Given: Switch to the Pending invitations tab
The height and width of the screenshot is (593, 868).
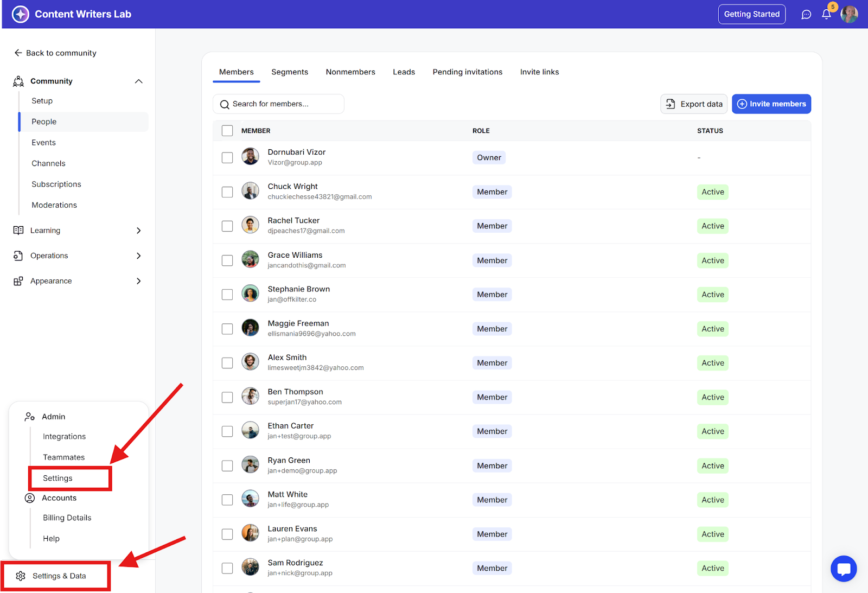Looking at the screenshot, I should tap(467, 72).
